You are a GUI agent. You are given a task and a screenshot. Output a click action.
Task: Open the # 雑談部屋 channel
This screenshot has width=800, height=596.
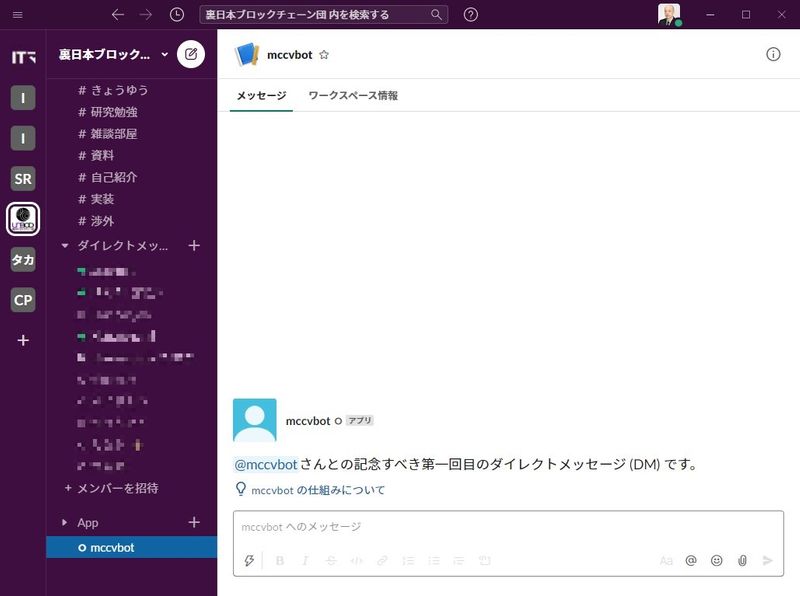click(x=114, y=133)
